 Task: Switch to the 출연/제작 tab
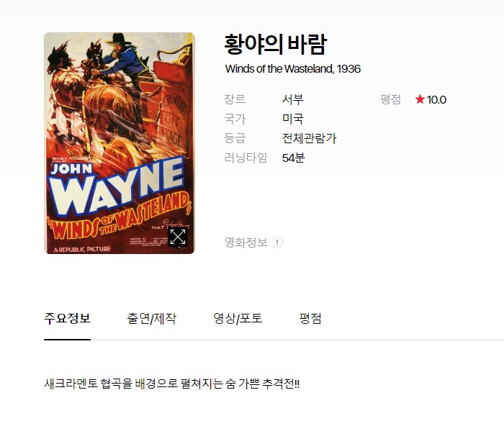151,319
